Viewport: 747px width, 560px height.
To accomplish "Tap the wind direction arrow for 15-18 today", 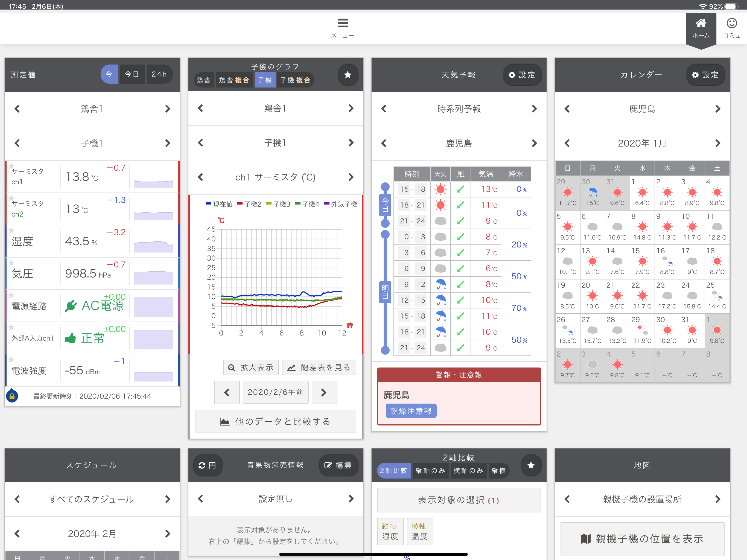I will tap(460, 189).
